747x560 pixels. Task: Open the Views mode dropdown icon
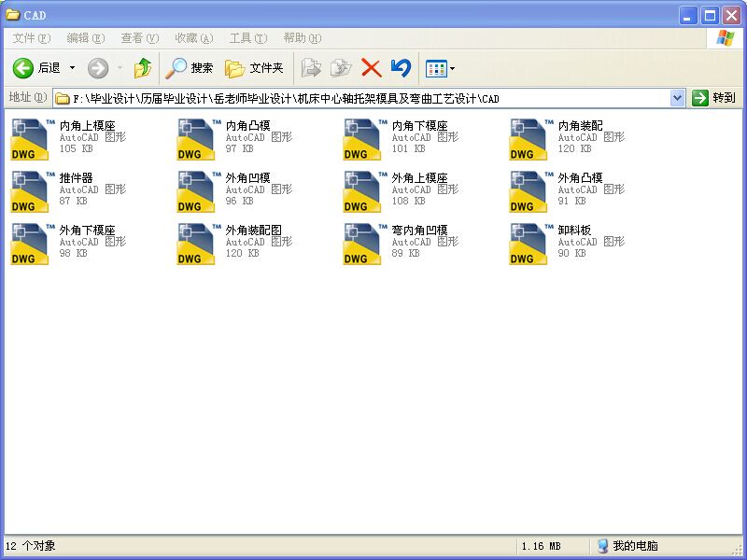coord(440,69)
